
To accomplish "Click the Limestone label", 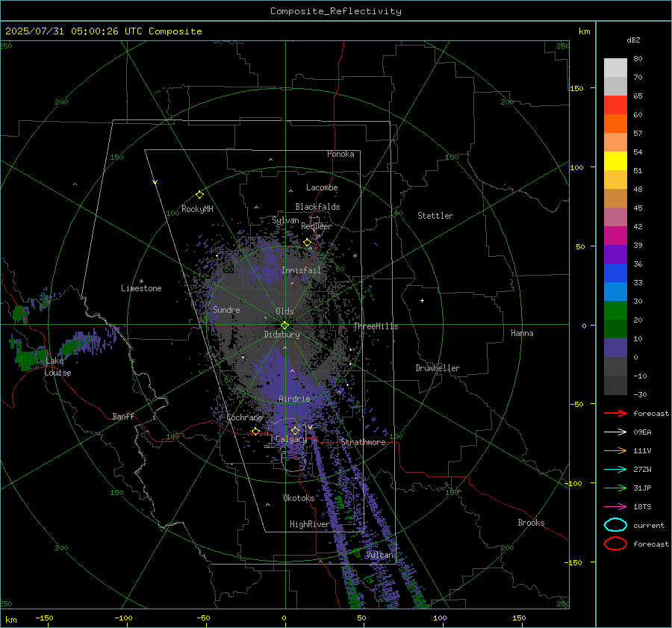I will (141, 288).
